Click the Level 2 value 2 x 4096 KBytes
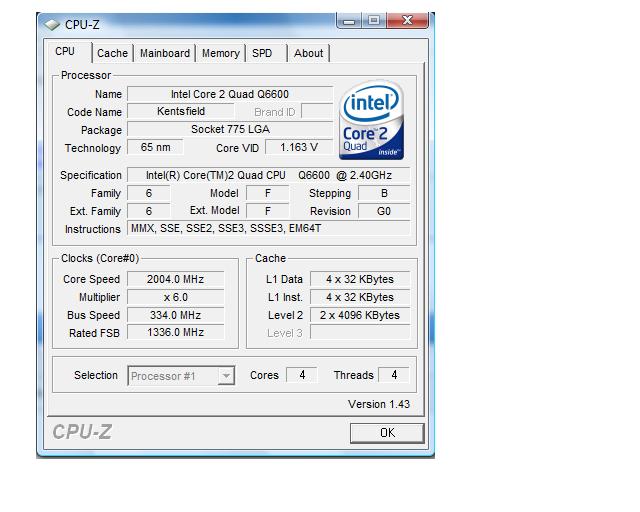 coord(360,315)
